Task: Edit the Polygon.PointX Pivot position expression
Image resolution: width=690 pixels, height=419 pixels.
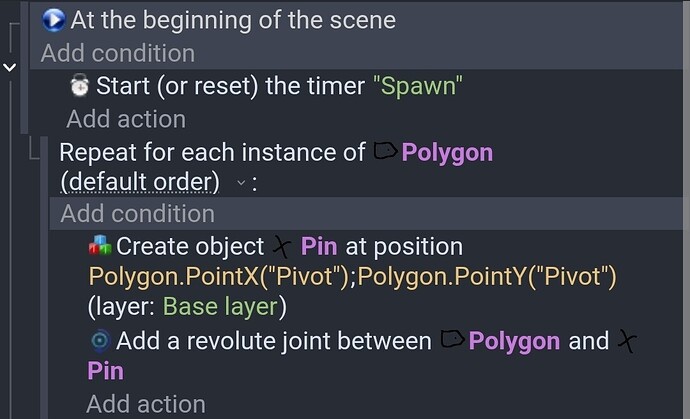Action: point(220,276)
